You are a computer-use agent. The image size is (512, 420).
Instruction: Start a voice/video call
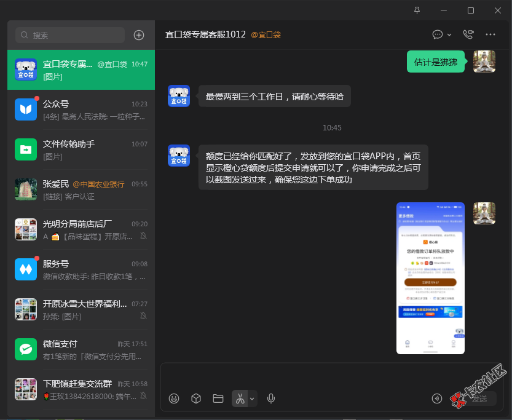[x=468, y=34]
